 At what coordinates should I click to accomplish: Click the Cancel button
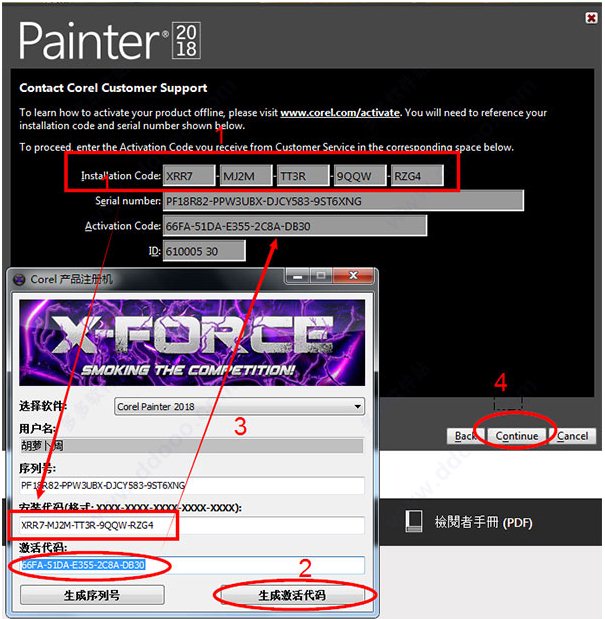(572, 436)
